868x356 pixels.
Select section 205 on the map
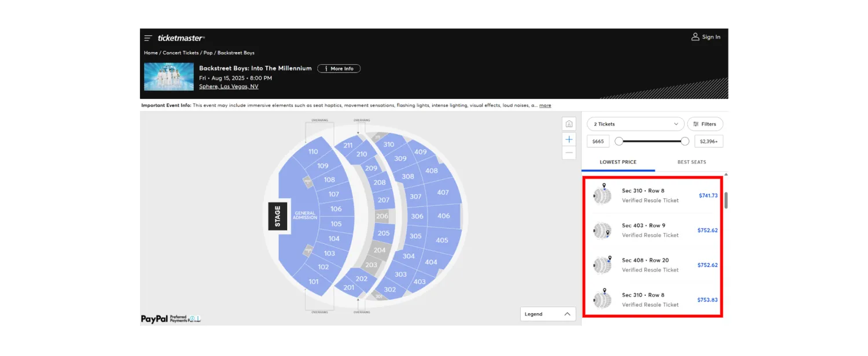click(x=384, y=233)
